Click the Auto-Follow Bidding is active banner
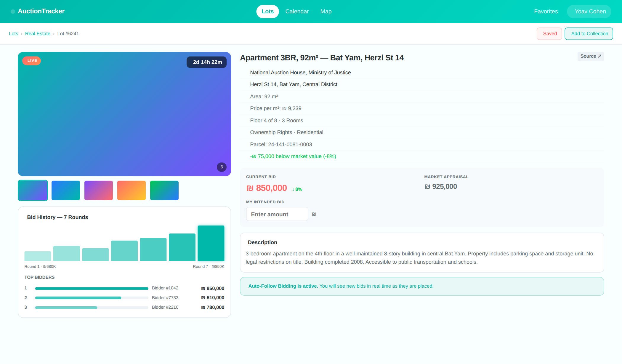The image size is (622, 364). pos(422,286)
